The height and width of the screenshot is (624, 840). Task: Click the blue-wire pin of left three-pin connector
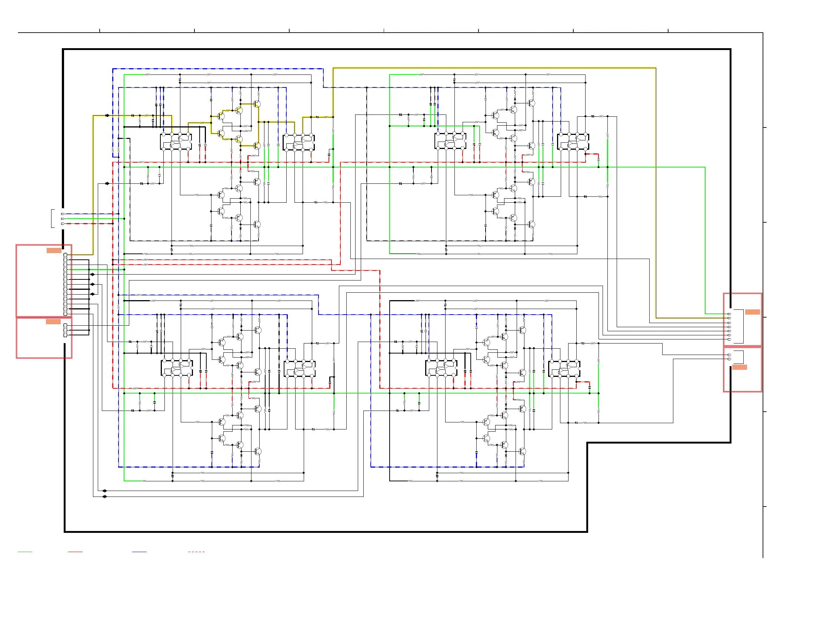[63, 214]
